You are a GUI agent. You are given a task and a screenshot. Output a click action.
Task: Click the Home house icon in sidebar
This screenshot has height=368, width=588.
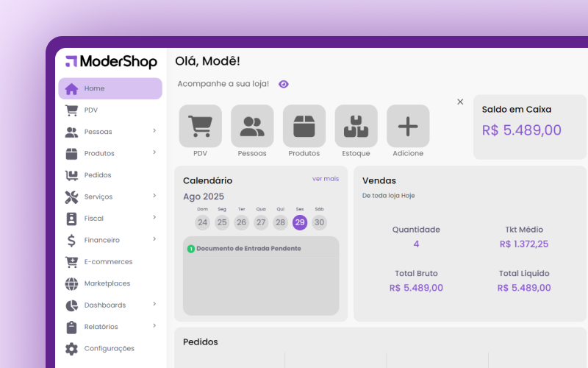pos(71,88)
